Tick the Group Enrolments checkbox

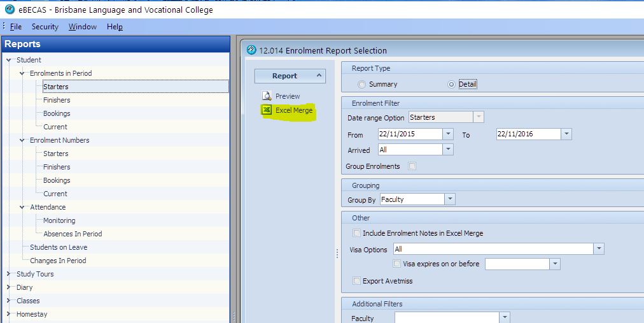pyautogui.click(x=412, y=166)
